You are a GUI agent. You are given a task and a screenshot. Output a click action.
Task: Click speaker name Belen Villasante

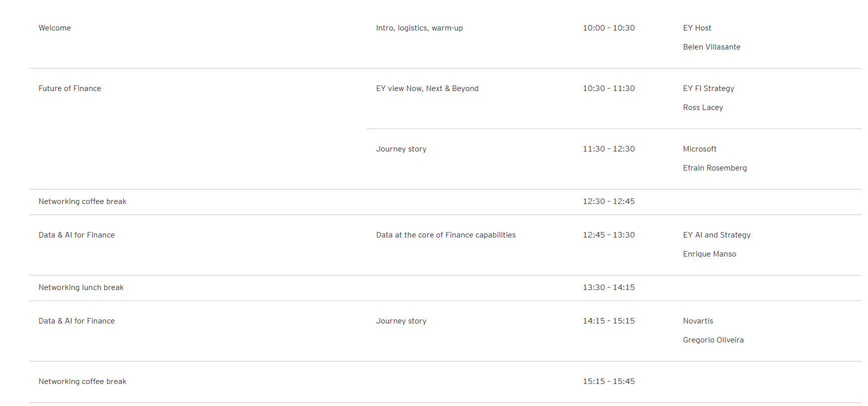[x=711, y=47]
